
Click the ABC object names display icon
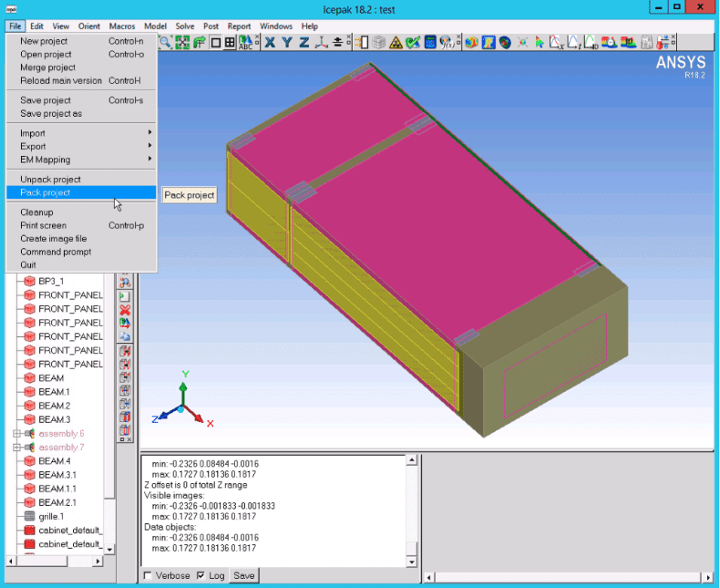pyautogui.click(x=246, y=43)
